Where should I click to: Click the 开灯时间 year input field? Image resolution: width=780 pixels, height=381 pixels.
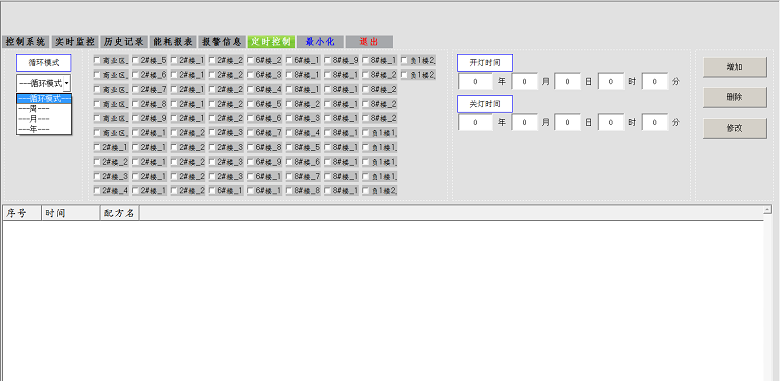click(476, 82)
